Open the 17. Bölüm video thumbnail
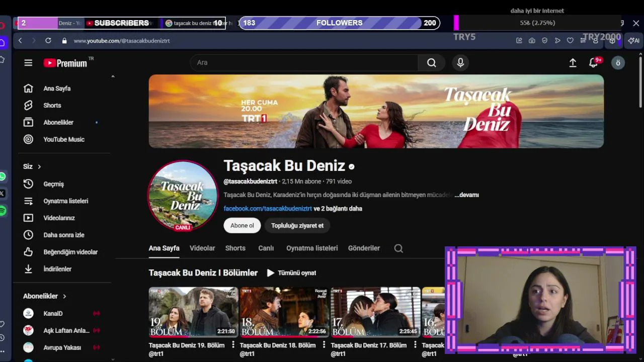This screenshot has height=362, width=644. tap(375, 312)
